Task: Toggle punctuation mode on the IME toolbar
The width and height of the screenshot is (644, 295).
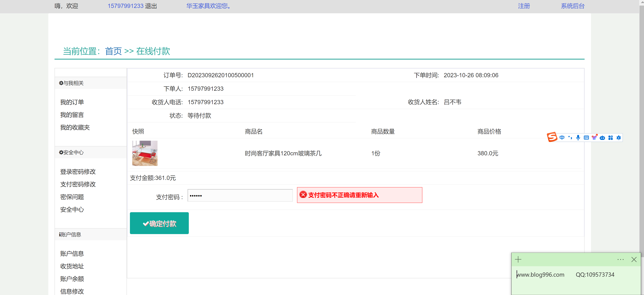Action: tap(570, 137)
